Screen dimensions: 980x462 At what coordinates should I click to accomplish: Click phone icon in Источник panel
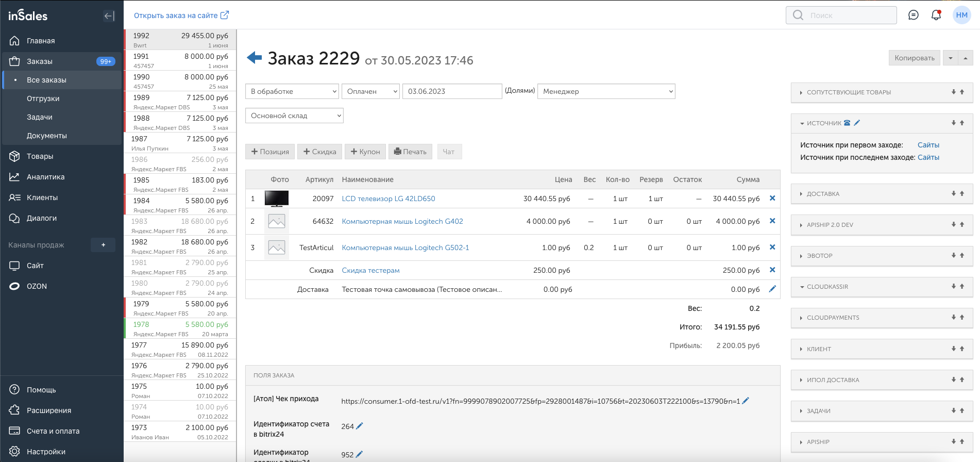pyautogui.click(x=847, y=123)
